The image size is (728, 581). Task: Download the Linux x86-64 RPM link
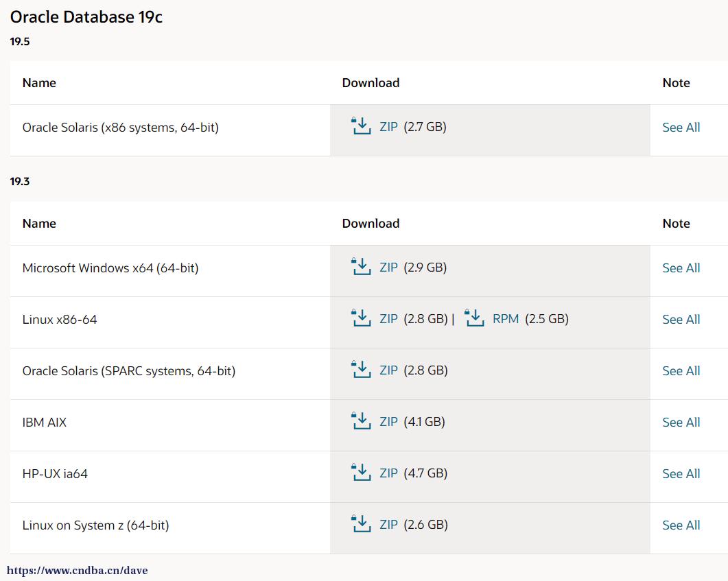(x=506, y=319)
